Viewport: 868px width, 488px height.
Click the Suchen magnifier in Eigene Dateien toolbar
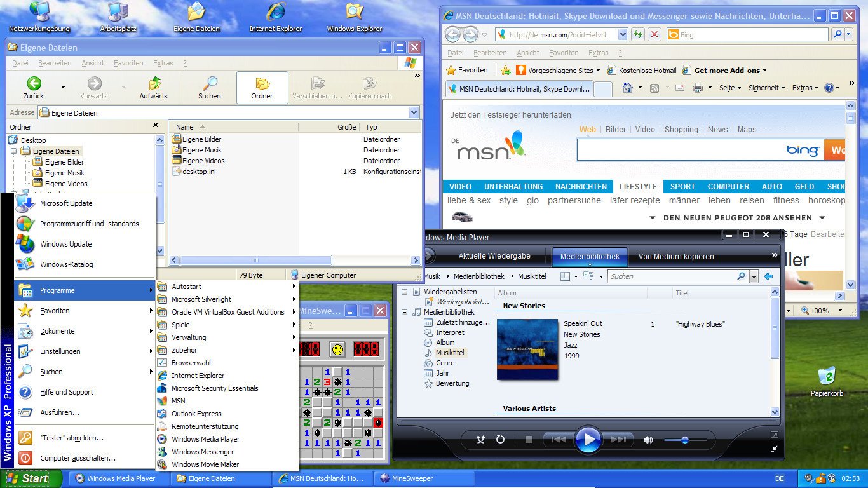point(209,83)
